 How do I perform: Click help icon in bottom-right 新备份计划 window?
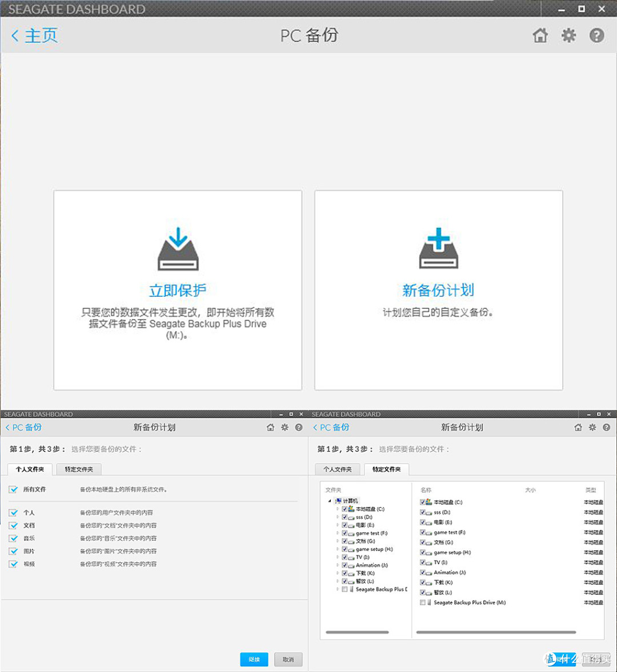tap(606, 427)
